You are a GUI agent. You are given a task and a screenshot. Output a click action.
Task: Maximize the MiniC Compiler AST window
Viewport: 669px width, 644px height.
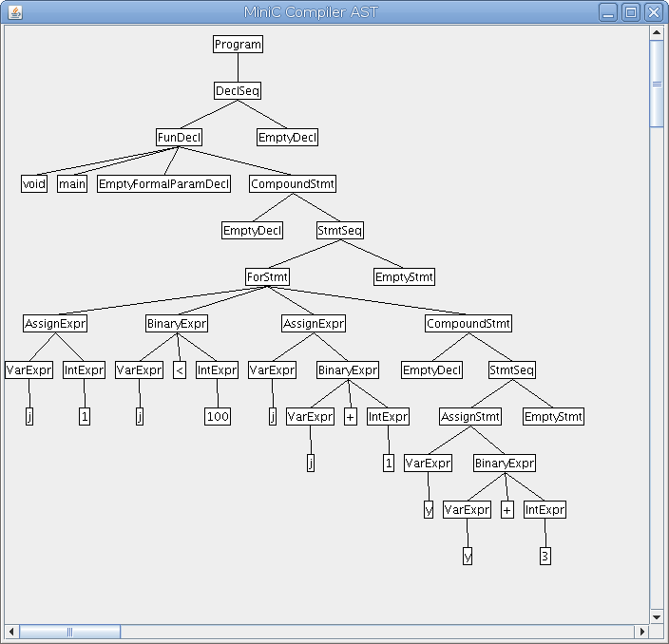tap(631, 12)
